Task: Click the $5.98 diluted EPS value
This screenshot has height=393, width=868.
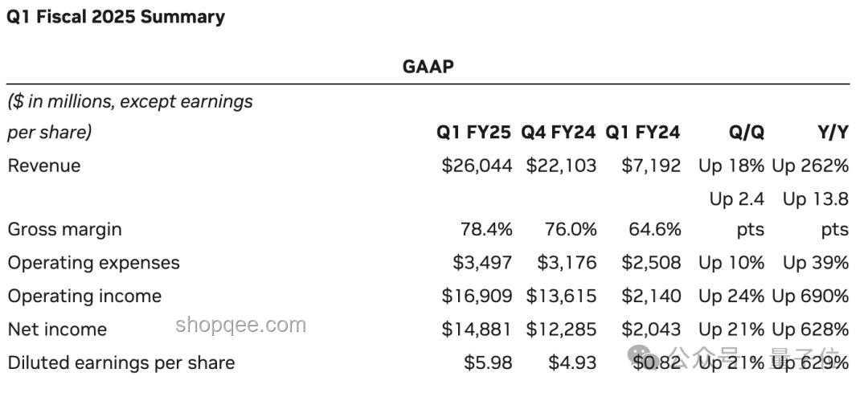Action: tap(489, 363)
